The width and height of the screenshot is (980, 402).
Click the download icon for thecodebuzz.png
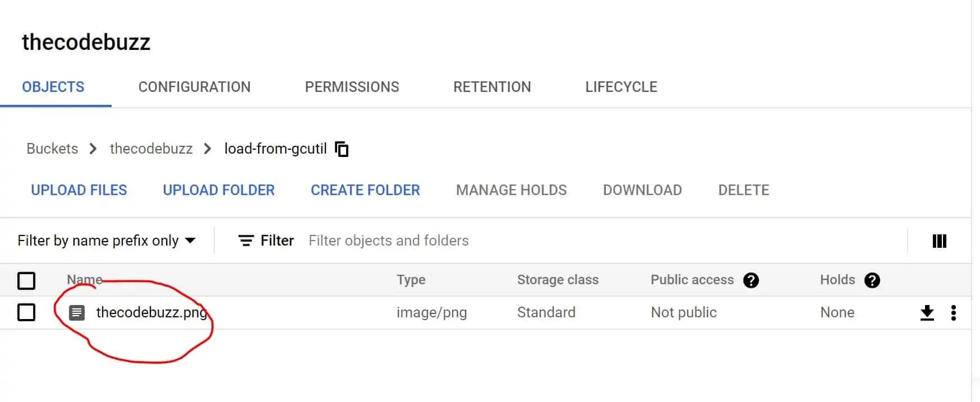click(x=927, y=312)
